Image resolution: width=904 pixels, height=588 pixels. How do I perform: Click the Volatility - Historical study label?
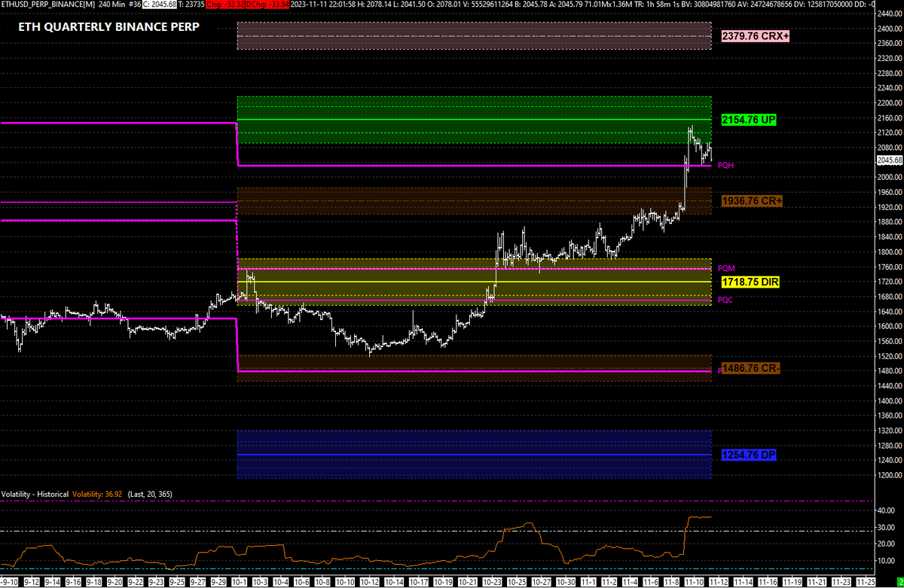tap(35, 494)
